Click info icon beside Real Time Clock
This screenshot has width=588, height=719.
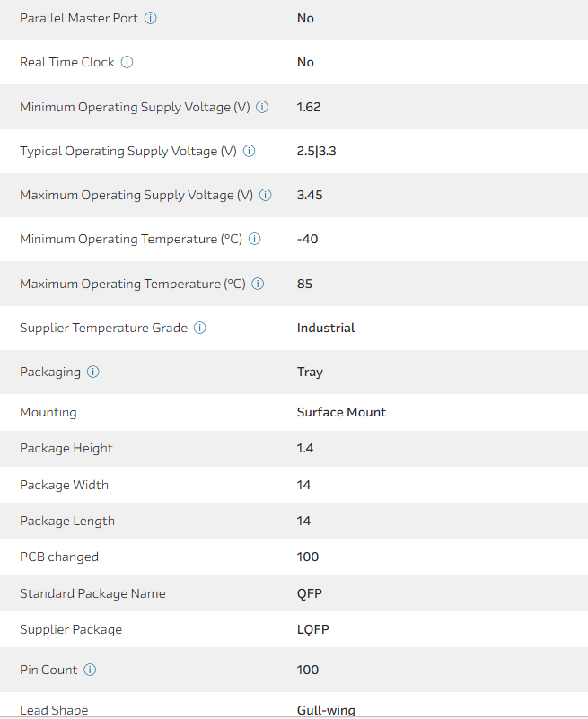point(127,62)
